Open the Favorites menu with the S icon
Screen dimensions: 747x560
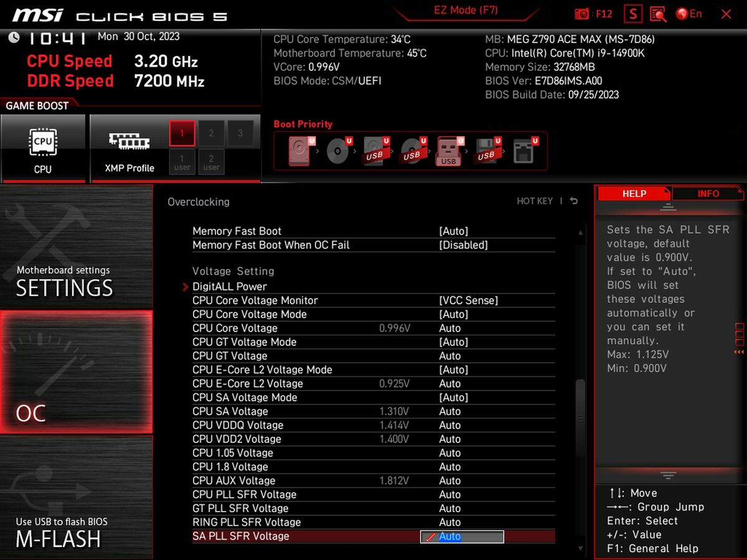click(633, 14)
